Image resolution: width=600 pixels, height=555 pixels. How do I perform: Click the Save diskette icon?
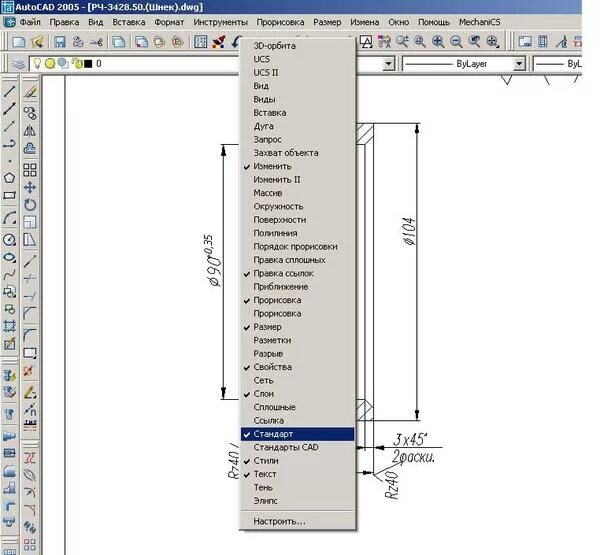[60, 42]
